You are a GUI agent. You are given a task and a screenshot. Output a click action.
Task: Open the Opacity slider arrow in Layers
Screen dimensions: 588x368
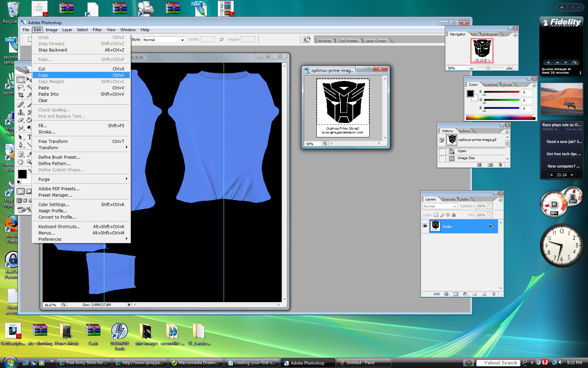click(x=490, y=206)
